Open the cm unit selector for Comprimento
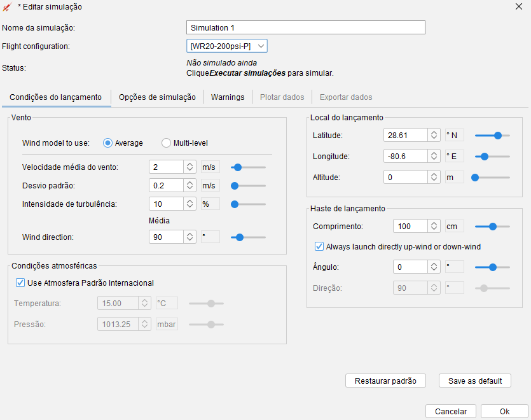 pyautogui.click(x=454, y=226)
